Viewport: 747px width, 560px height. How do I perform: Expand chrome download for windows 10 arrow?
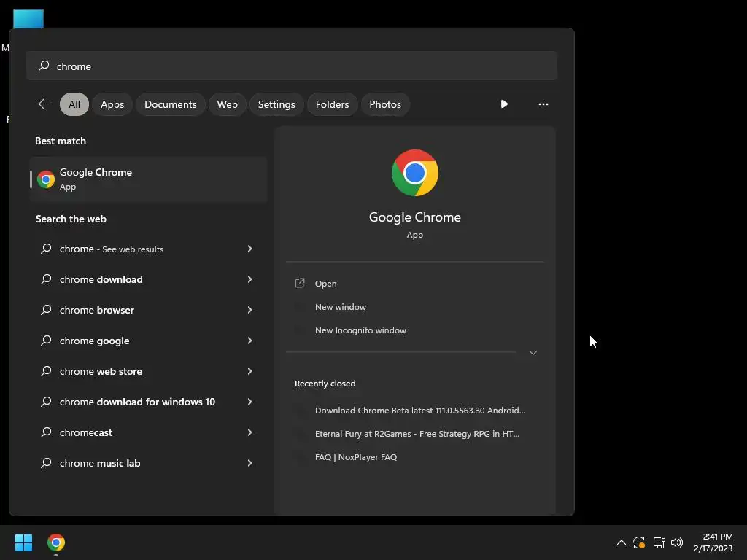[x=249, y=402]
